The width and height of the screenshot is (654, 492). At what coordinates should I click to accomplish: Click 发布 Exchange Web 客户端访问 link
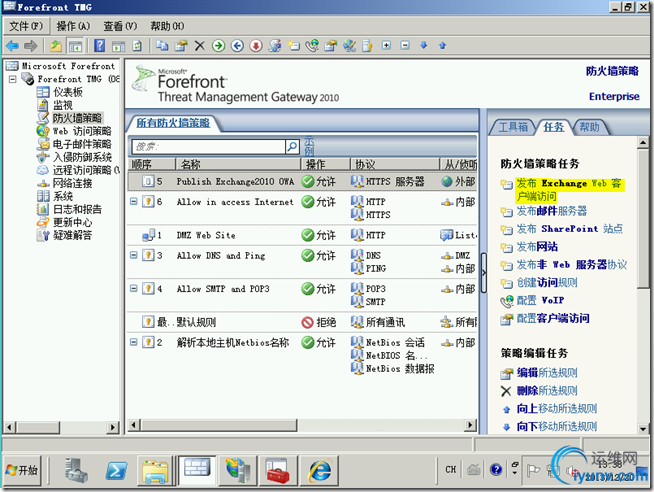click(570, 189)
